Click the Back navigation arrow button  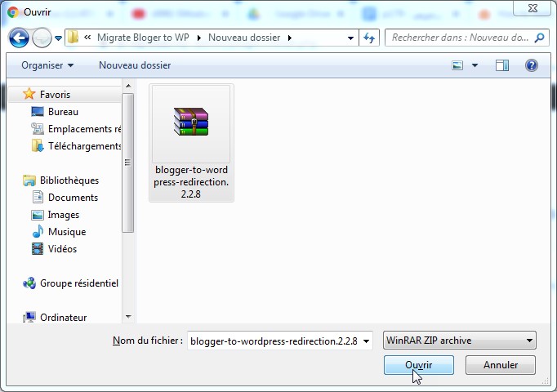coord(19,38)
